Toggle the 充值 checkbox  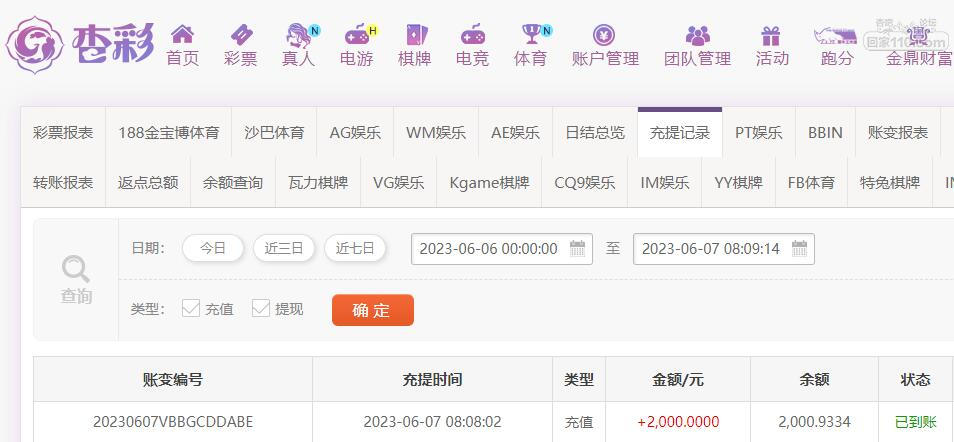(x=191, y=308)
